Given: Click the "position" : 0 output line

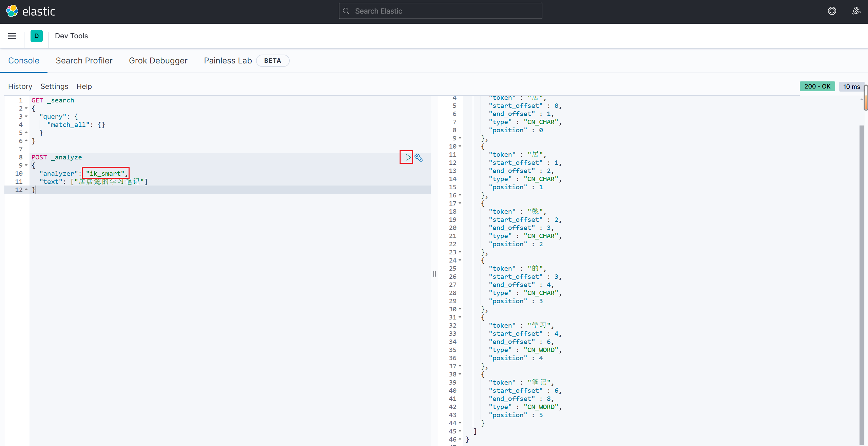Looking at the screenshot, I should click(x=516, y=130).
